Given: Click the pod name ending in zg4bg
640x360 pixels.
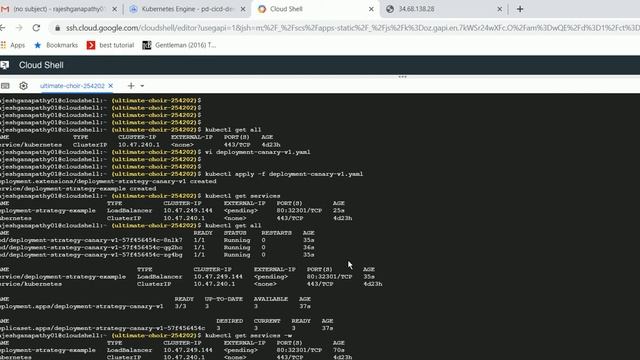Looking at the screenshot, I should click(91, 255).
